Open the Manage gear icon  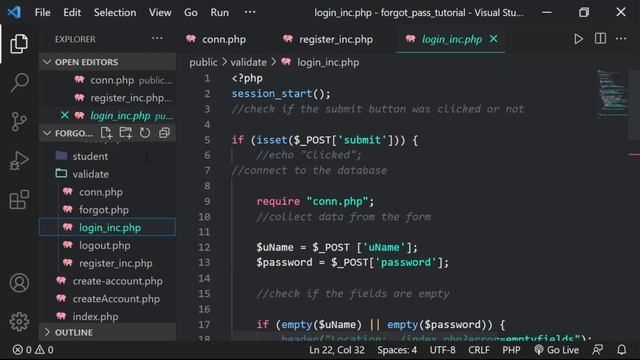19,322
